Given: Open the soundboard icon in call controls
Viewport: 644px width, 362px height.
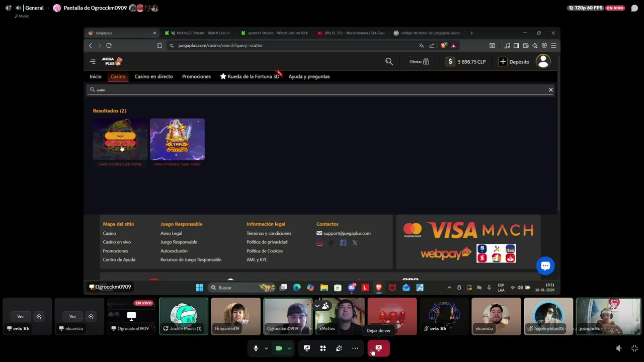Looking at the screenshot, I should [339, 348].
